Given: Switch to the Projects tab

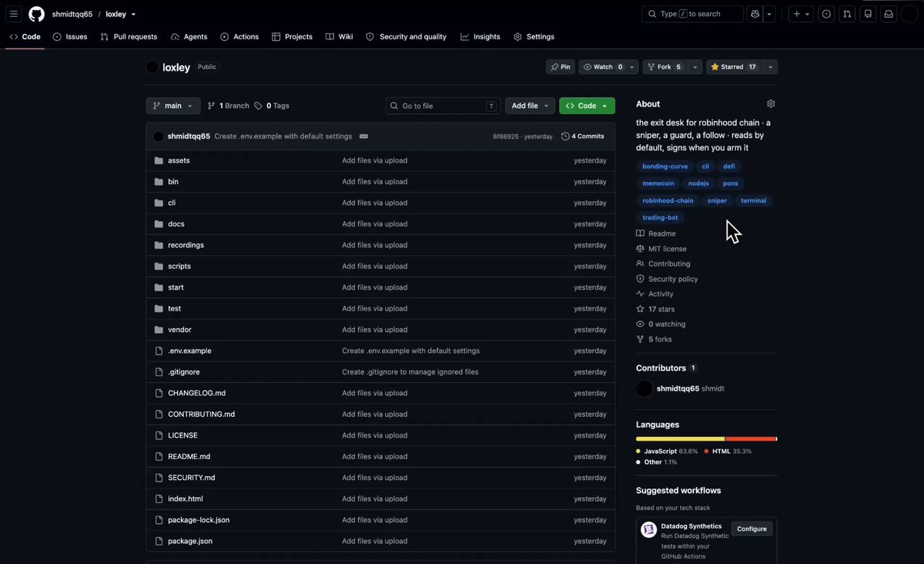Looking at the screenshot, I should coord(292,37).
